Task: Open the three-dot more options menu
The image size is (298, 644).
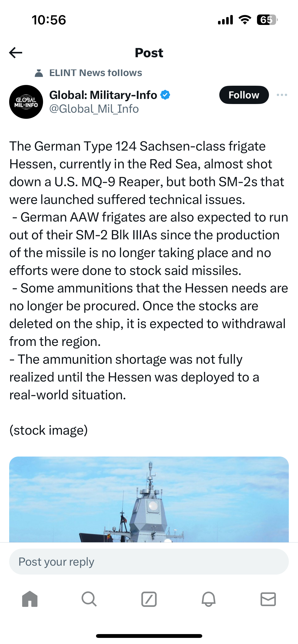Action: 282,95
